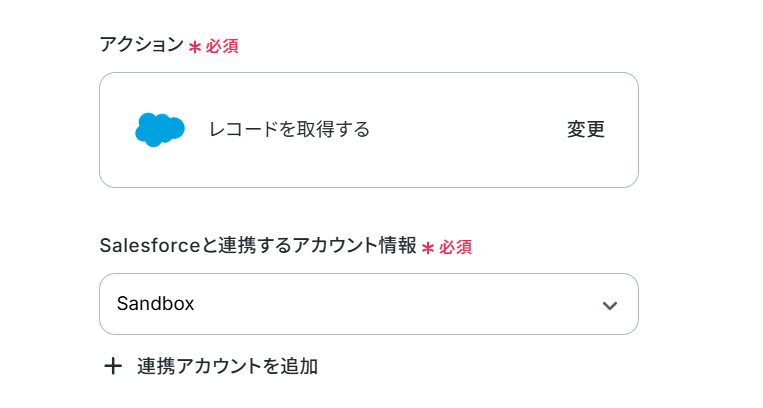This screenshot has width=763, height=408.
Task: Click the Salesforceと連携するアカウント情報 label
Action: (x=258, y=246)
